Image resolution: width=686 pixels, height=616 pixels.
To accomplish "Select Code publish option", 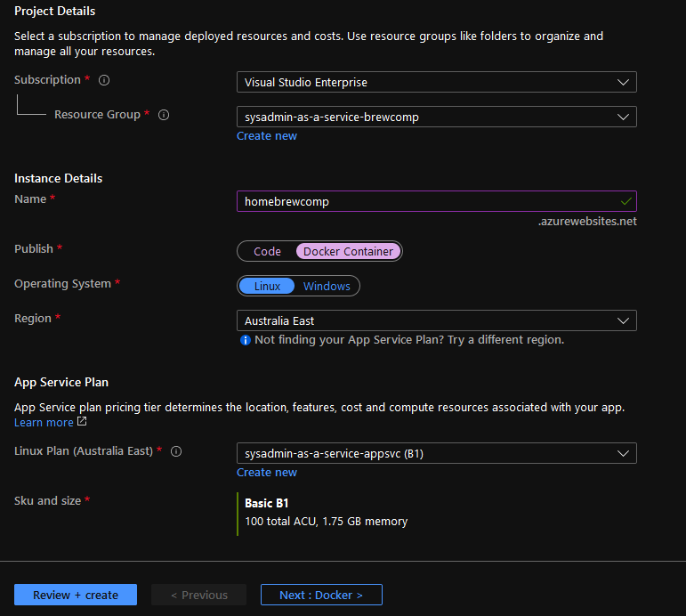I will pos(267,251).
